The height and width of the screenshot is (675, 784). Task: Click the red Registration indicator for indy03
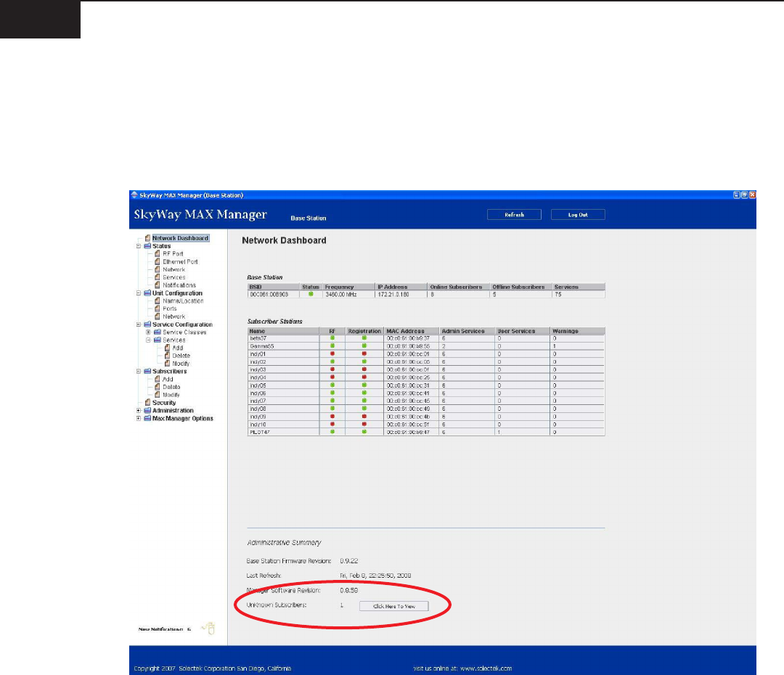click(364, 369)
